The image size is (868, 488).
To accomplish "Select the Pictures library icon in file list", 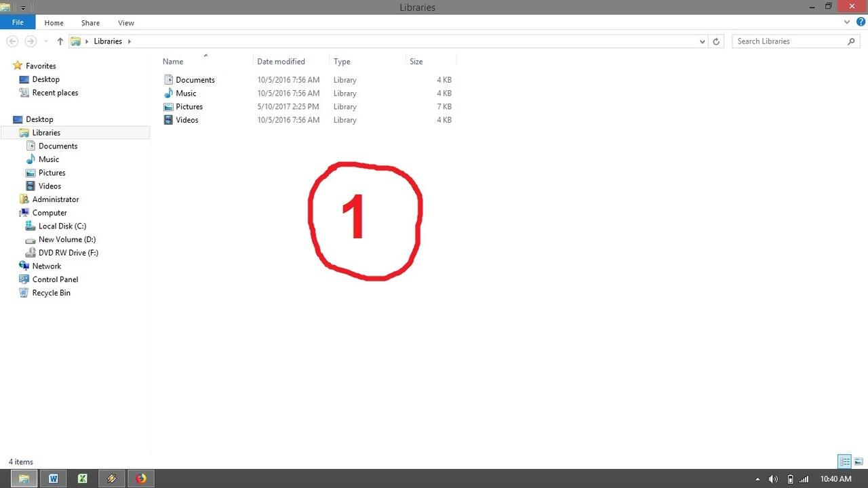I will click(x=169, y=106).
